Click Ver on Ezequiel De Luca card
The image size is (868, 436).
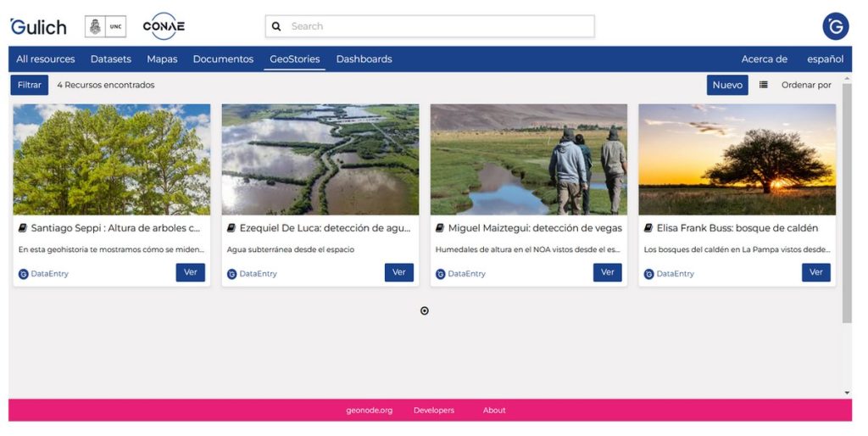[399, 272]
